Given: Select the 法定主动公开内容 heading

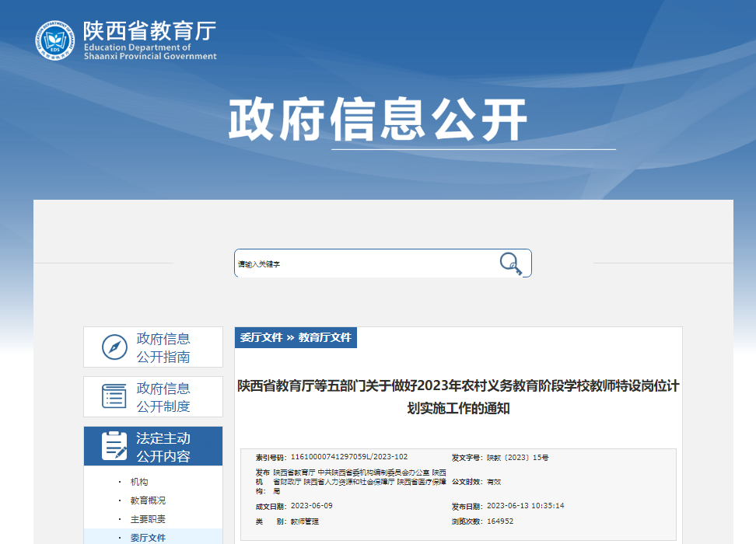Looking at the screenshot, I should (x=163, y=447).
